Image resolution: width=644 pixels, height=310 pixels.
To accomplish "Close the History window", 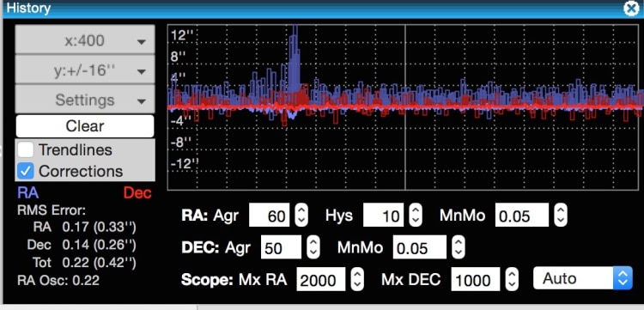I will pos(631,9).
